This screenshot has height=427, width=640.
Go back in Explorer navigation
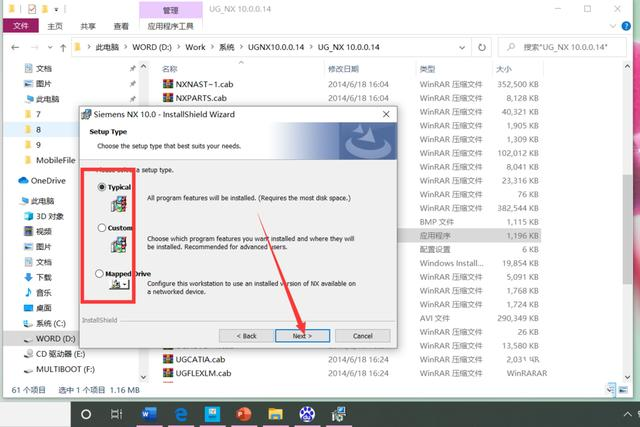pyautogui.click(x=15, y=47)
